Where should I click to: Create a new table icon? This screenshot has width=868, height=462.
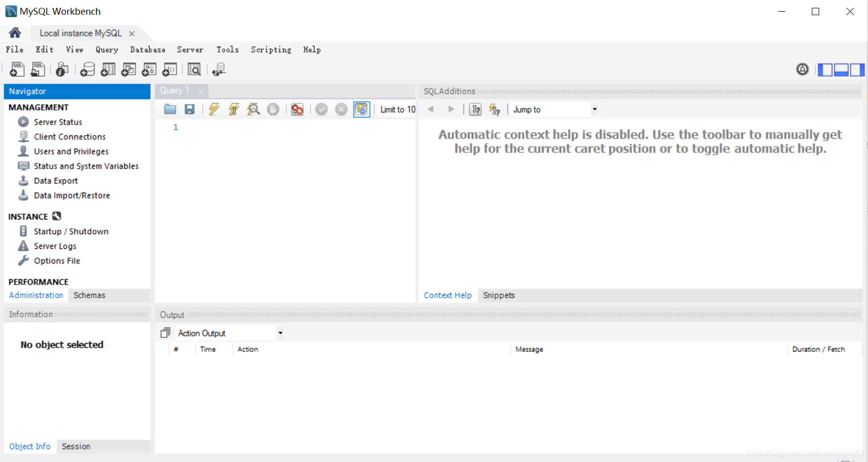(x=108, y=69)
